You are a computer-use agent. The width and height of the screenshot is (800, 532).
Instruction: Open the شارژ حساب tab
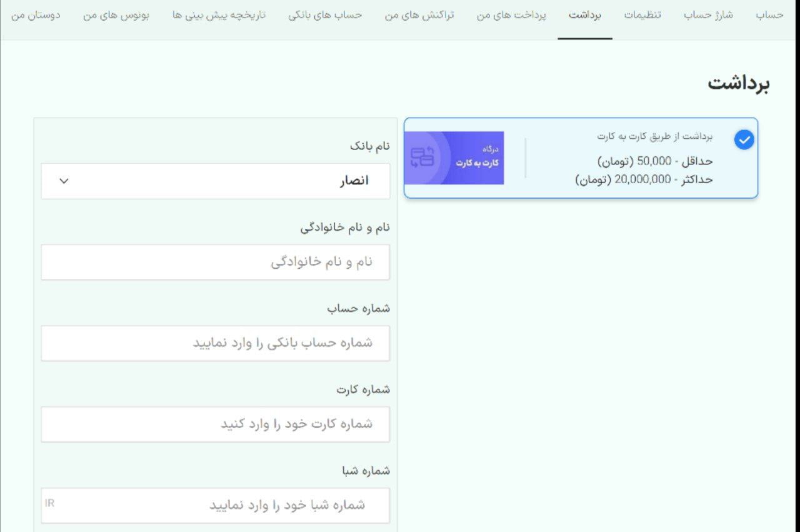pyautogui.click(x=707, y=15)
